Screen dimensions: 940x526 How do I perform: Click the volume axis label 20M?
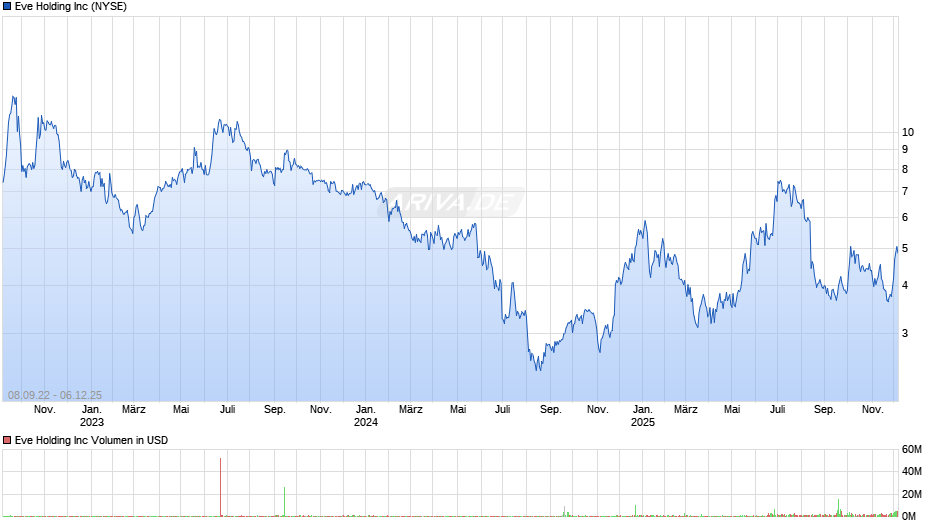912,494
